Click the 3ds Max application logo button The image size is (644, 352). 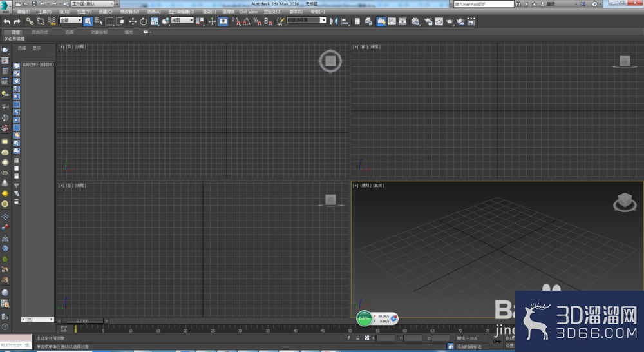pyautogui.click(x=5, y=6)
